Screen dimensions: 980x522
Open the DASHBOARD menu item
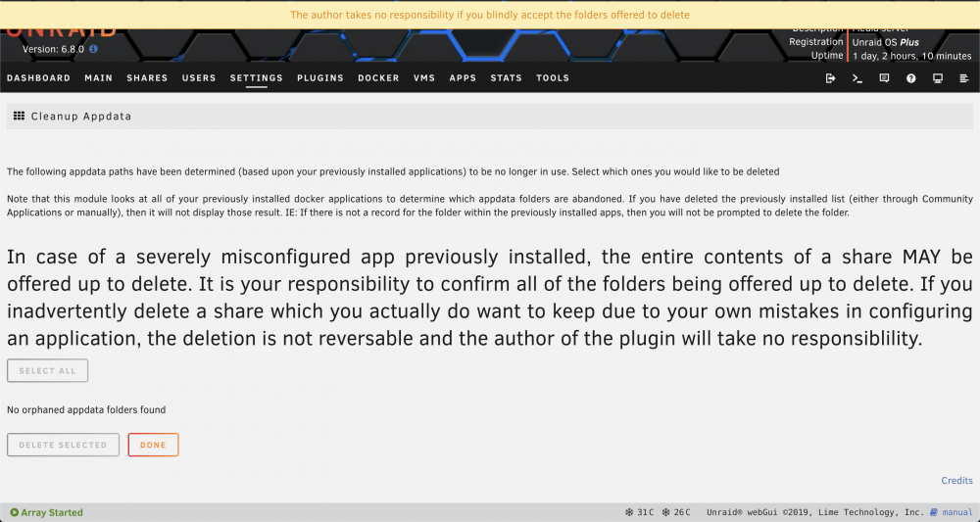tap(39, 78)
